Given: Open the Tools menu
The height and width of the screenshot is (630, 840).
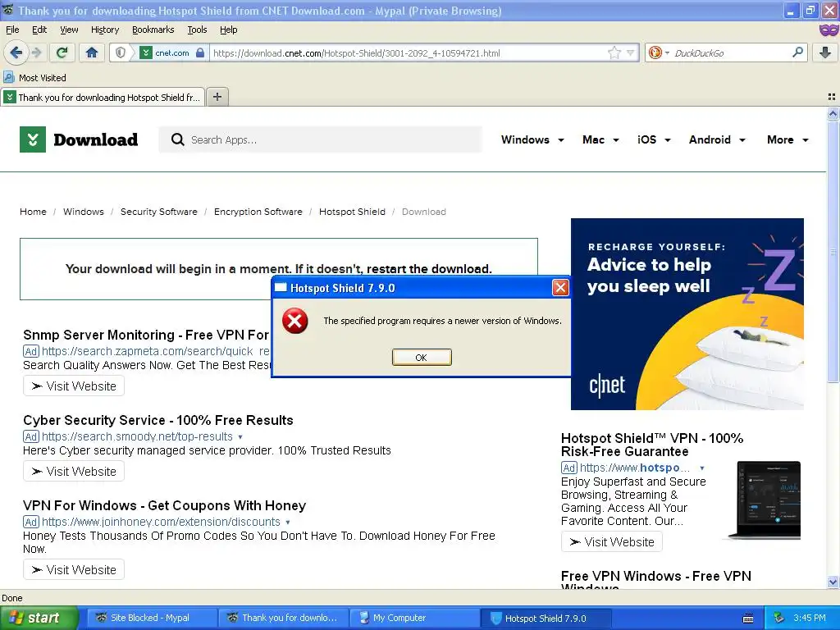Looking at the screenshot, I should (197, 30).
